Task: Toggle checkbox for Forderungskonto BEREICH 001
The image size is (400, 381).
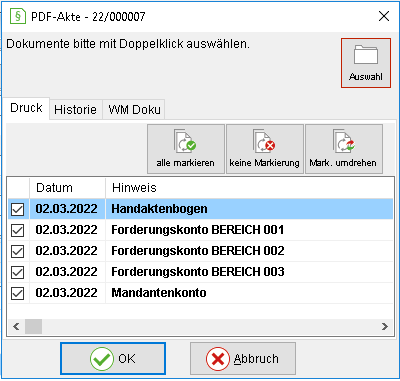Action: click(17, 230)
